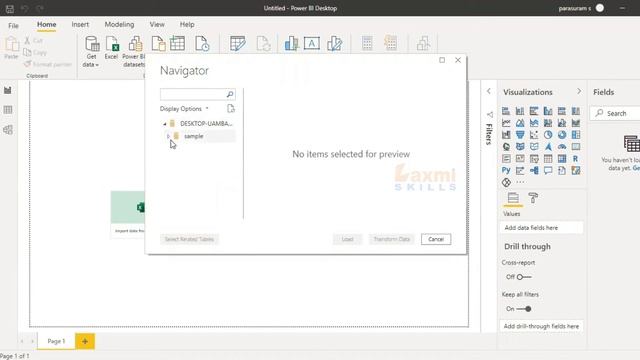The height and width of the screenshot is (360, 640).
Task: Click the save icon in title bar
Action: [10, 8]
